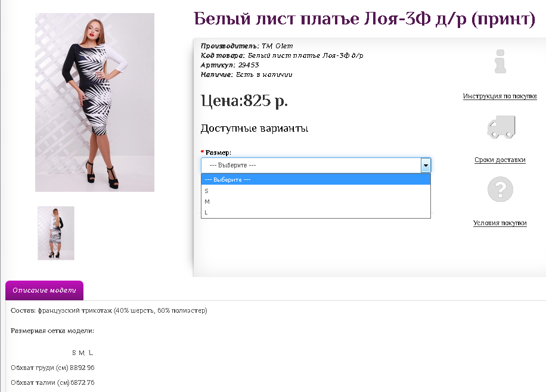Click the Наличие: Есть в наличии text
This screenshot has height=392, width=546.
[247, 74]
